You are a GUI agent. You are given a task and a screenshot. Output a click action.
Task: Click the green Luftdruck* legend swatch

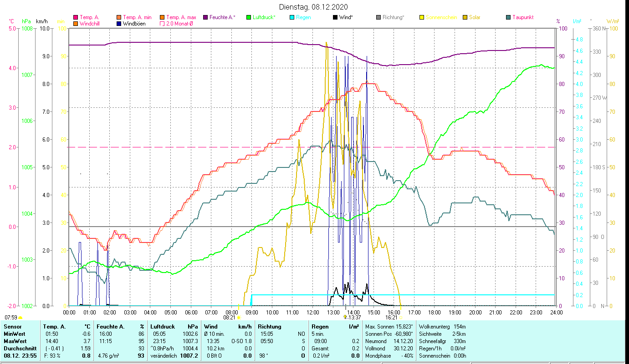(248, 18)
